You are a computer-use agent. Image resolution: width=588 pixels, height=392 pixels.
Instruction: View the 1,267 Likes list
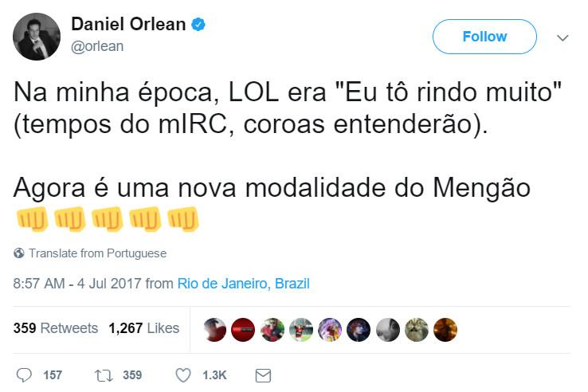coord(144,328)
